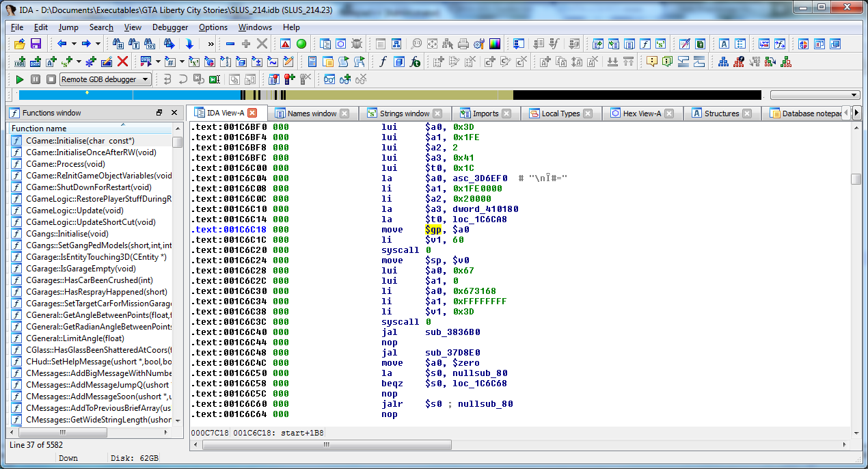Image resolution: width=868 pixels, height=469 pixels.
Task: Open the Debugger menu
Action: [x=170, y=27]
